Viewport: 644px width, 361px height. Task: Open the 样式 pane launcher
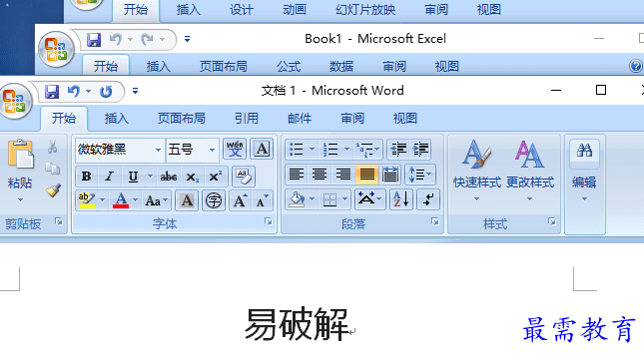click(x=551, y=221)
